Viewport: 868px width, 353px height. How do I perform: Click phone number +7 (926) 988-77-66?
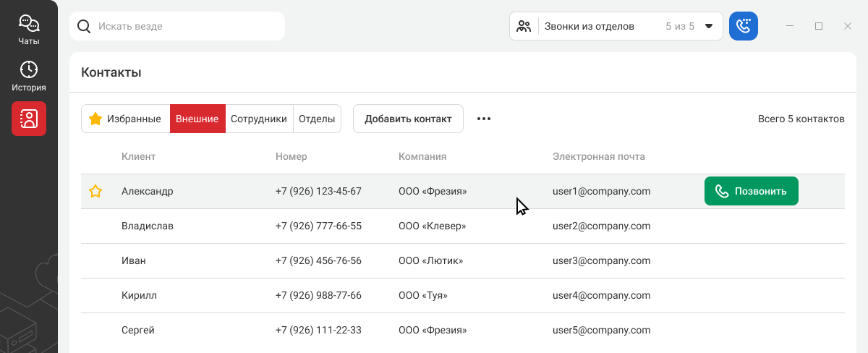point(318,296)
